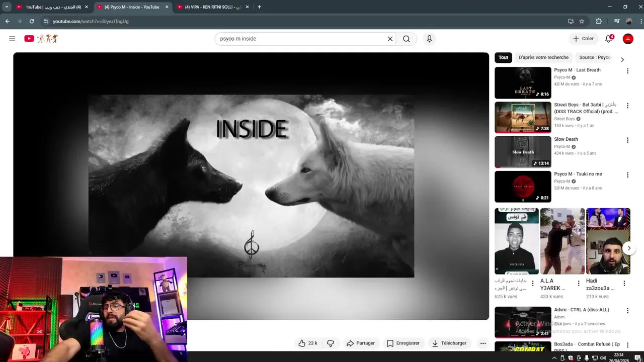644x362 pixels.
Task: Go back with browser back arrow
Action: coord(8,21)
